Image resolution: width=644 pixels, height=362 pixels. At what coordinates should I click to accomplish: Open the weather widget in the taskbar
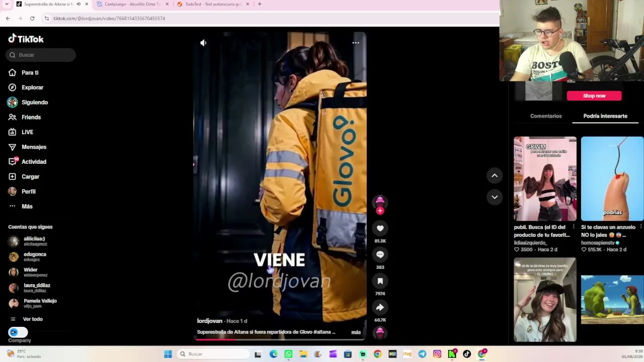coord(24,354)
